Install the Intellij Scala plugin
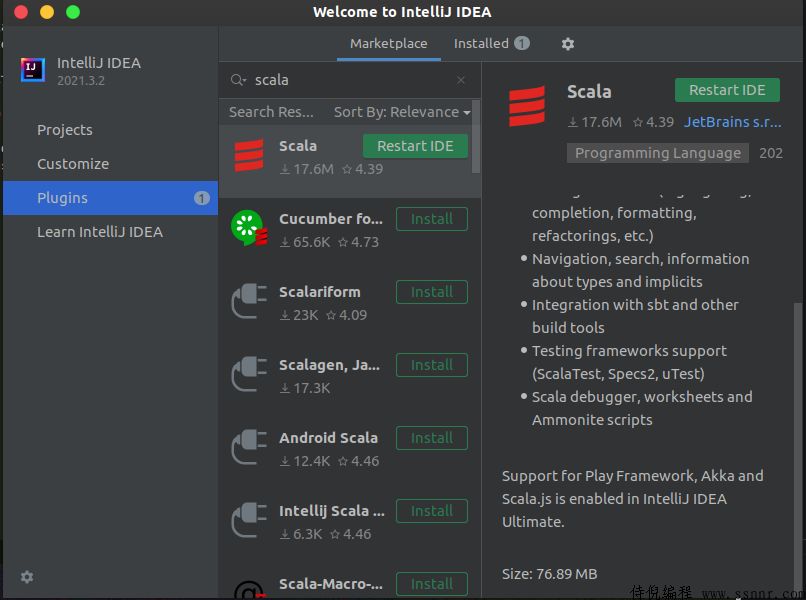The height and width of the screenshot is (600, 806). pyautogui.click(x=432, y=511)
